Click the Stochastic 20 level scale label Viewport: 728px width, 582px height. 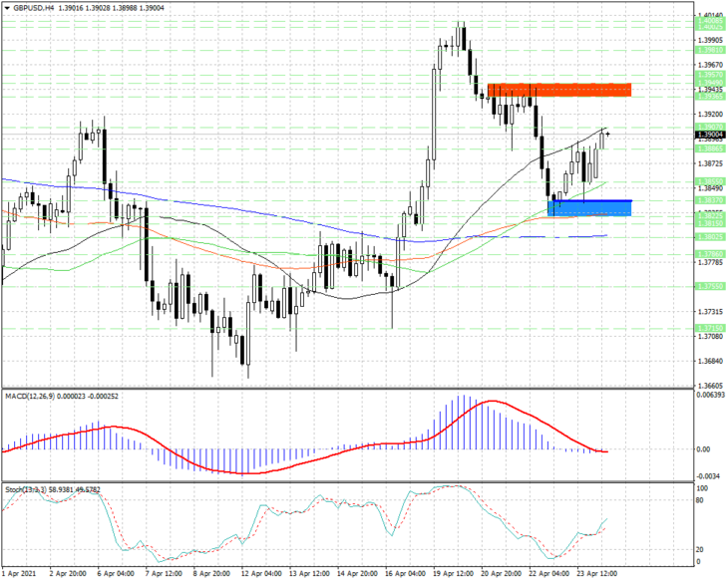[700, 549]
